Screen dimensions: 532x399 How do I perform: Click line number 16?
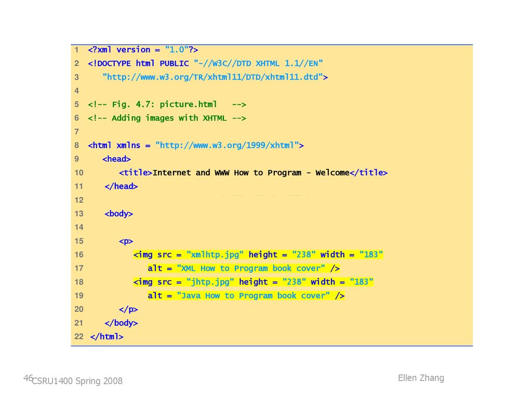pos(79,255)
